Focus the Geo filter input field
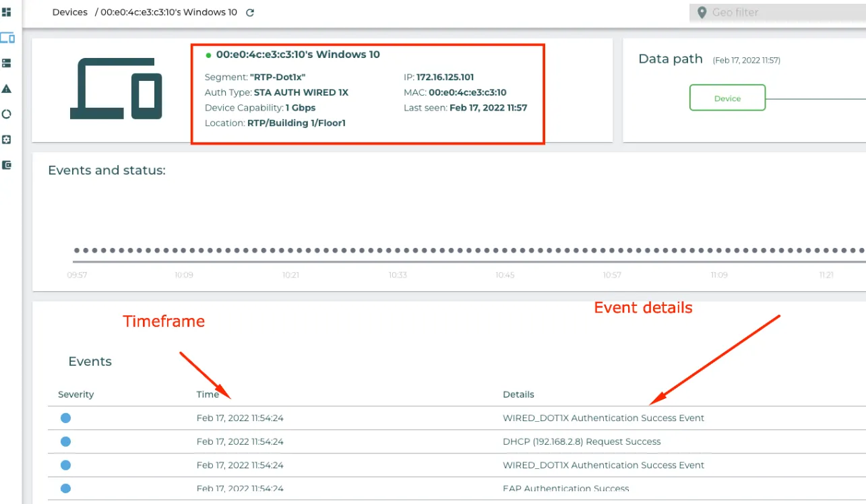Image resolution: width=866 pixels, height=504 pixels. (778, 12)
